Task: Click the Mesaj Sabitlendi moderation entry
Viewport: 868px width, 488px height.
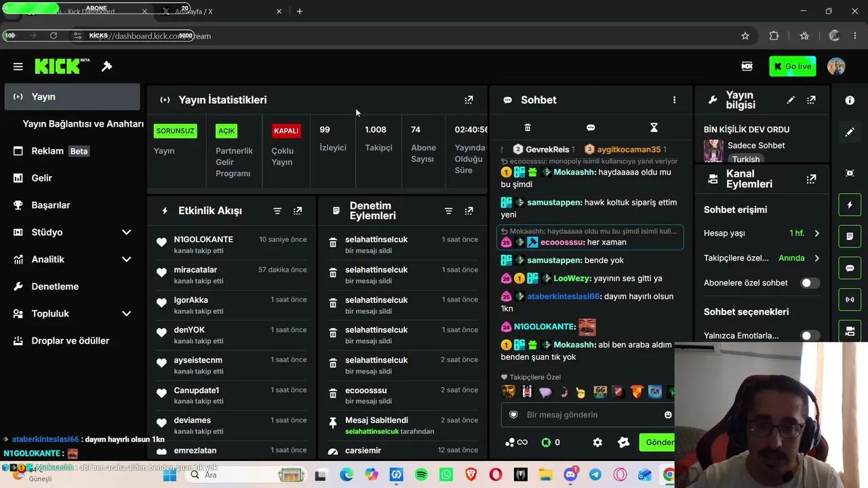Action: click(x=403, y=425)
